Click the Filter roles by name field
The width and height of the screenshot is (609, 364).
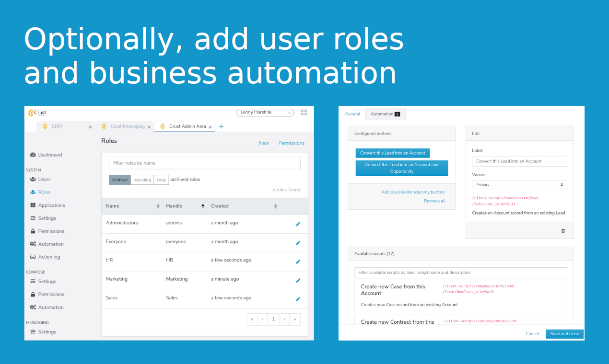(x=205, y=163)
